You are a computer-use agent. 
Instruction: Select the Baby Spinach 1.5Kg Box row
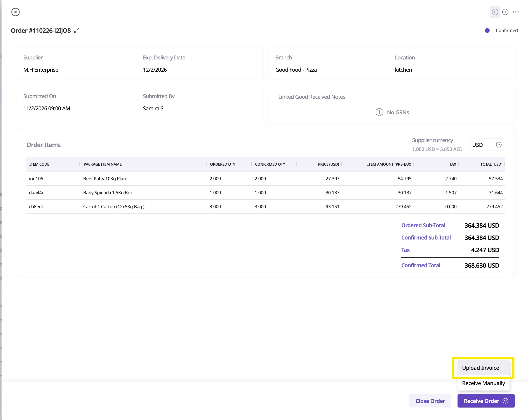click(x=108, y=193)
